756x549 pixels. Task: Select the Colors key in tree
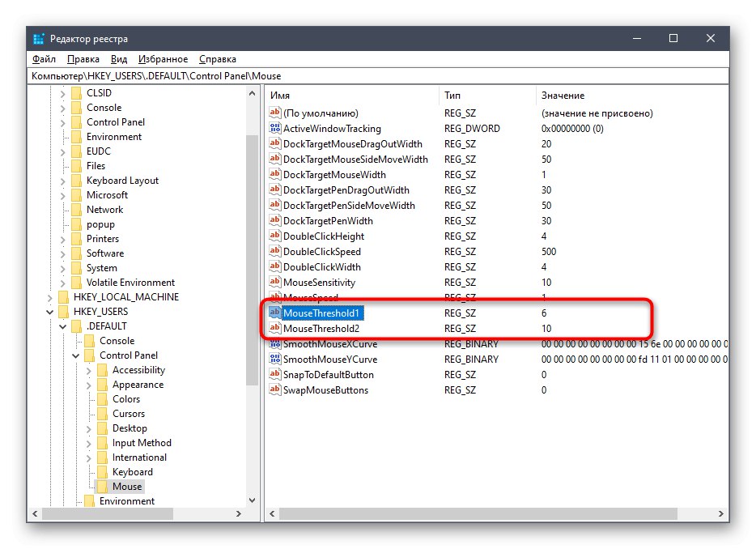coord(126,399)
